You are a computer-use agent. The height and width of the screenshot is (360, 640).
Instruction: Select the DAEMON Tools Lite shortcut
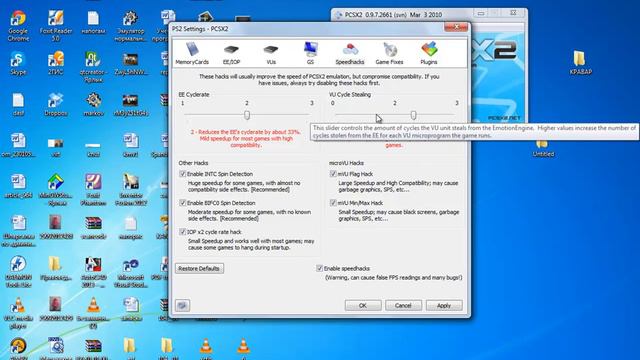[x=18, y=272]
